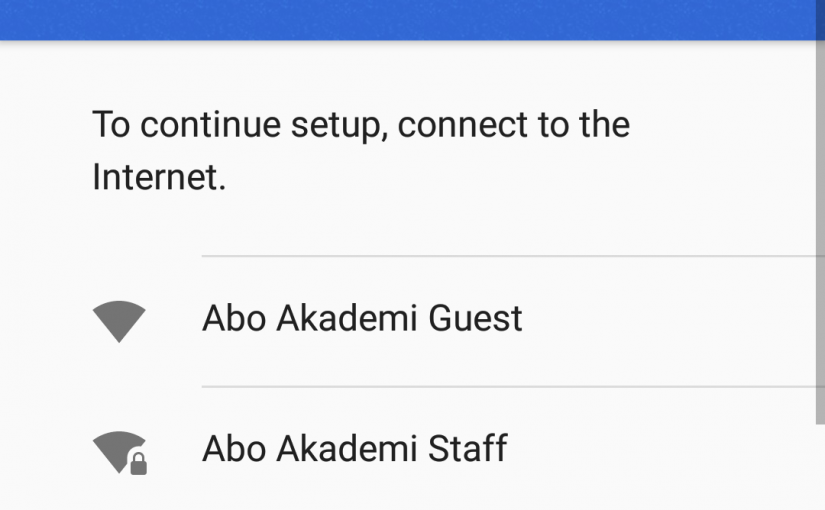Viewport: 825px width, 510px height.
Task: Click the word "Internet." in the instructions
Action: (x=159, y=177)
